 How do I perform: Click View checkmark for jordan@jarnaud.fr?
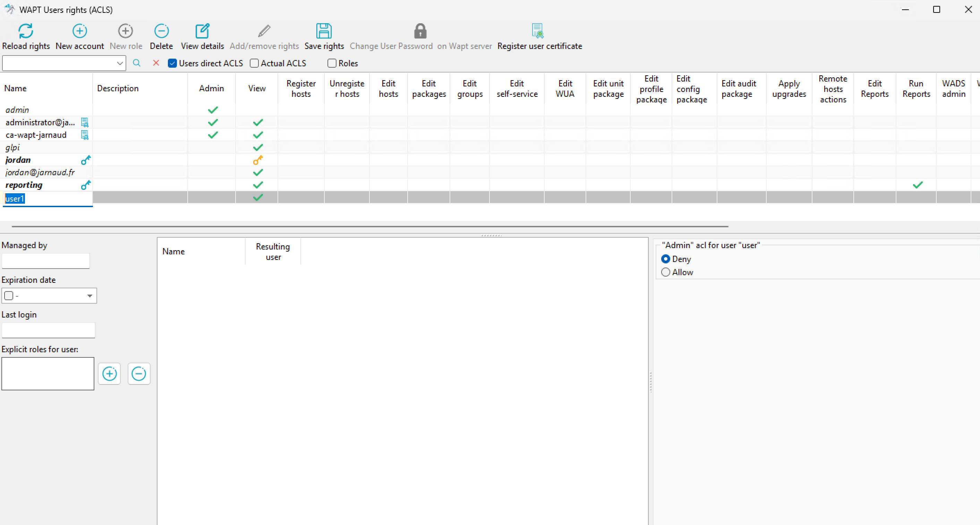pyautogui.click(x=258, y=173)
